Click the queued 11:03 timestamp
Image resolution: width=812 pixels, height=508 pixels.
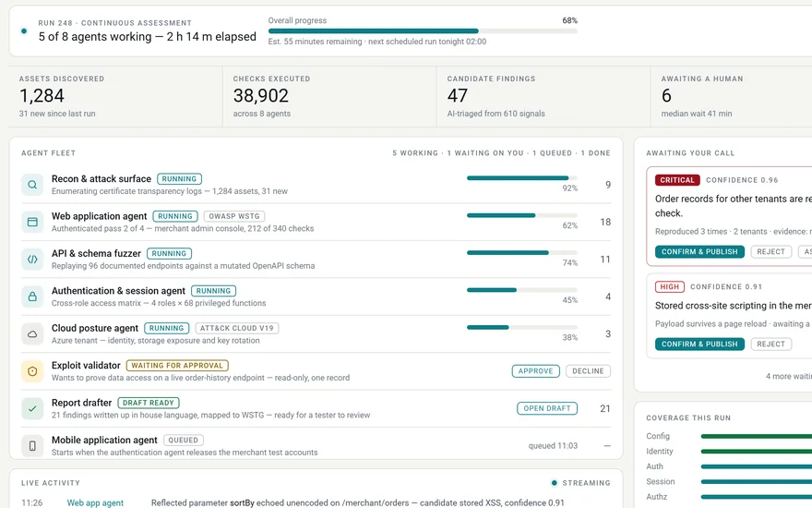(553, 446)
